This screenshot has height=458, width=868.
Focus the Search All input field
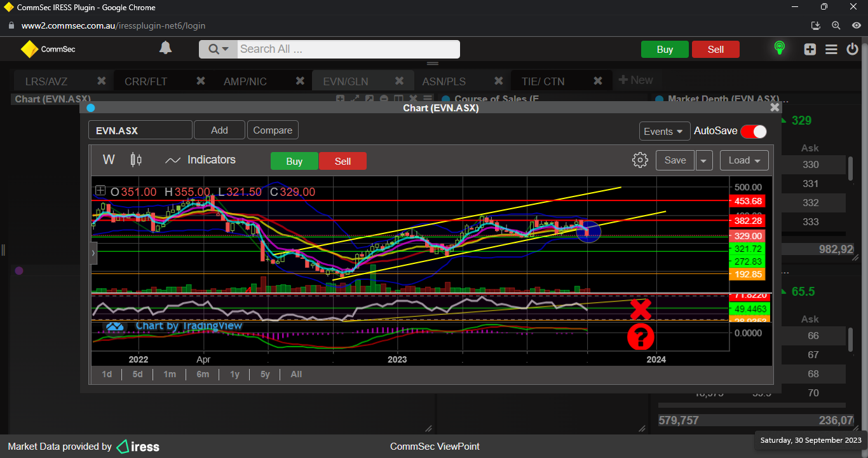coord(348,49)
